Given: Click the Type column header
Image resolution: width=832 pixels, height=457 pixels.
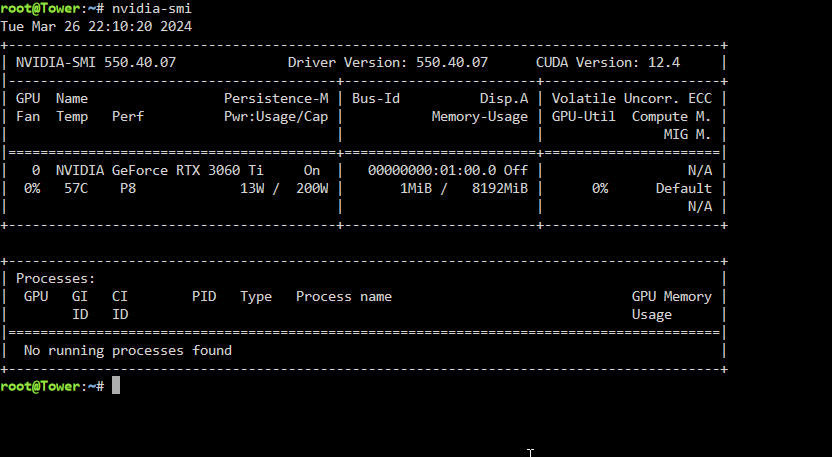Looking at the screenshot, I should [256, 297].
